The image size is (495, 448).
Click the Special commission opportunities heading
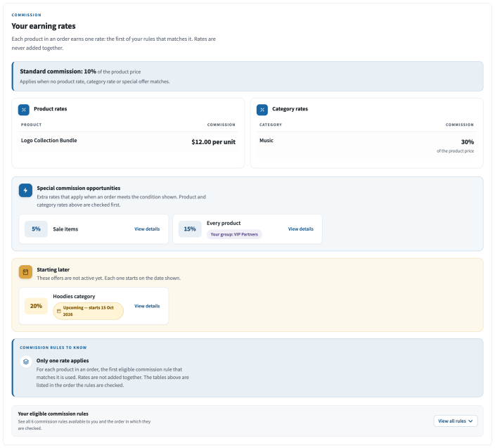pyautogui.click(x=79, y=188)
